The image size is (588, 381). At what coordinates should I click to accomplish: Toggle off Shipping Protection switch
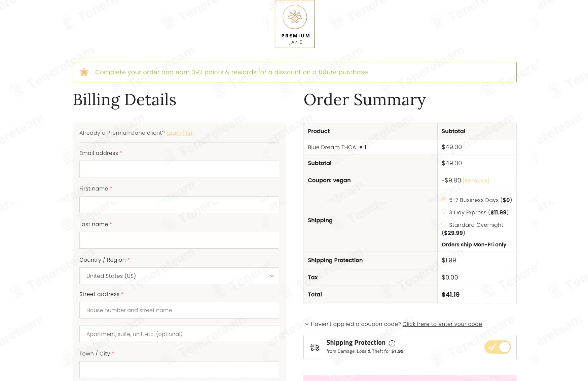click(498, 347)
